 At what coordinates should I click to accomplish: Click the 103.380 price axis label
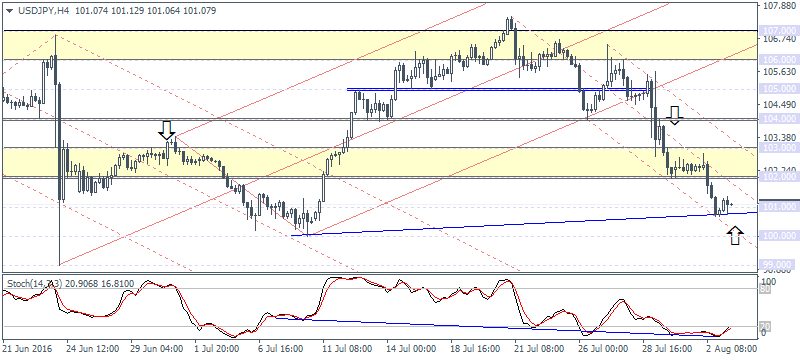pos(779,138)
